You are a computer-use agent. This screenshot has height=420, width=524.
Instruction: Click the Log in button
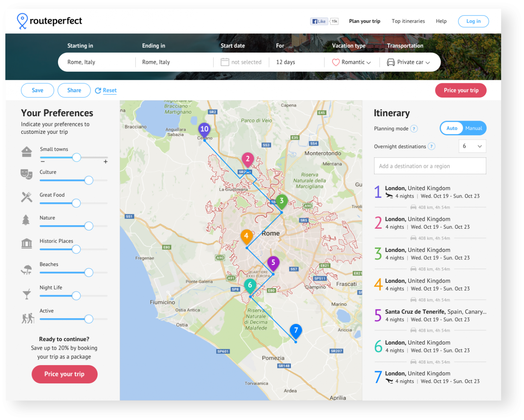tap(473, 21)
